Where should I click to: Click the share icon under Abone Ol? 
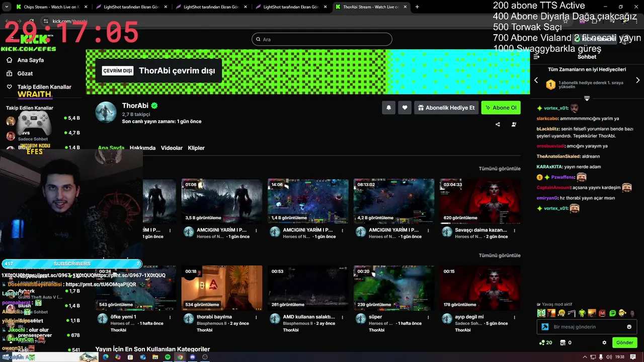[498, 124]
